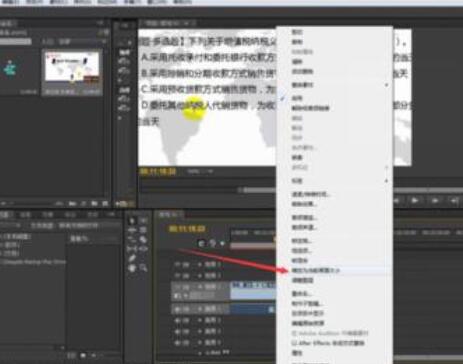Toggle eye visibility of Video 3 track
463x364 pixels.
[x=178, y=264]
